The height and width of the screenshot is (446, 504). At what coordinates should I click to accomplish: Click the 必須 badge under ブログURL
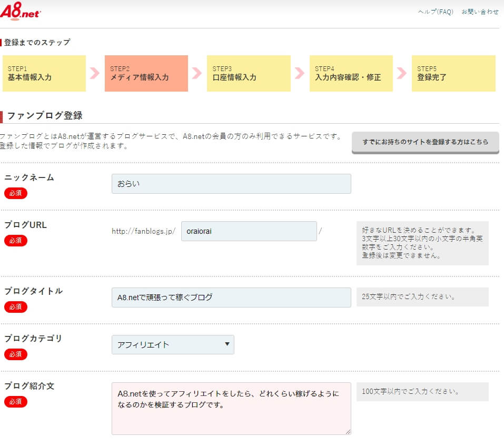(15, 240)
